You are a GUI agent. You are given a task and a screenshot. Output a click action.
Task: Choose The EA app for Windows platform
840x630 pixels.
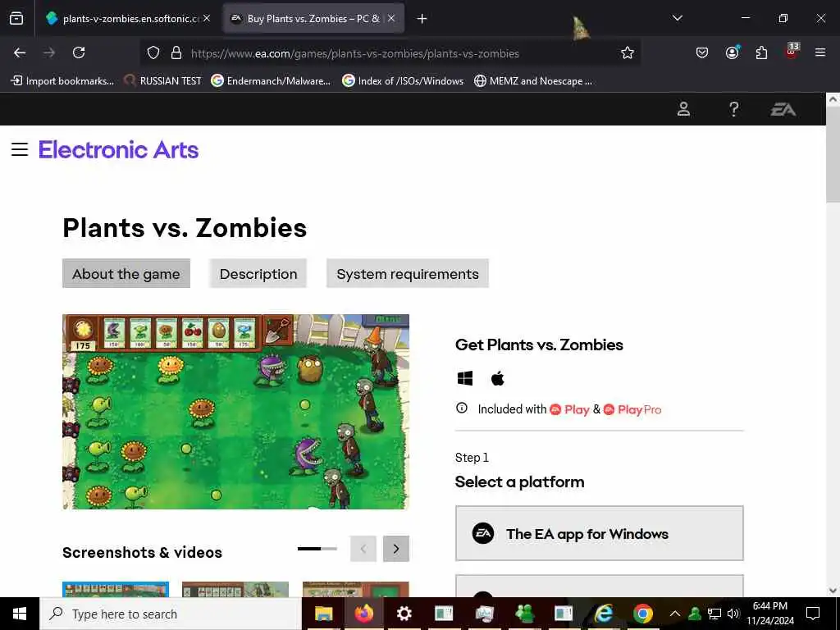point(600,533)
